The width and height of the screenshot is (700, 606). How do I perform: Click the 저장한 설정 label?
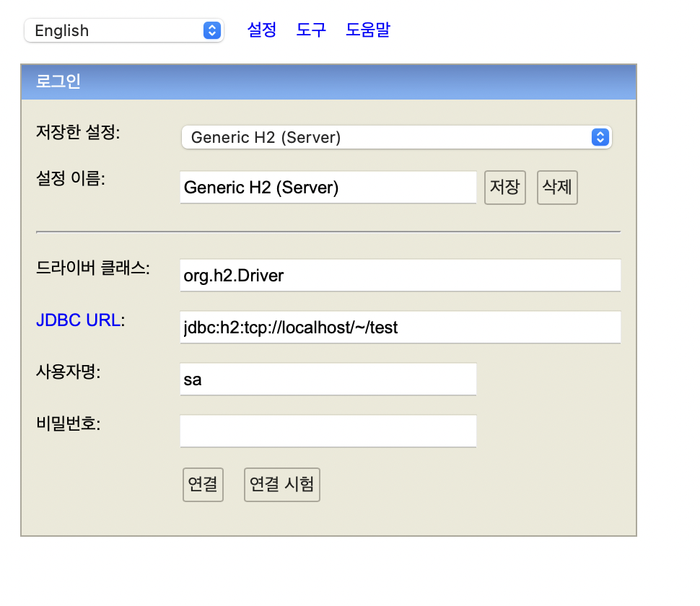coord(78,132)
